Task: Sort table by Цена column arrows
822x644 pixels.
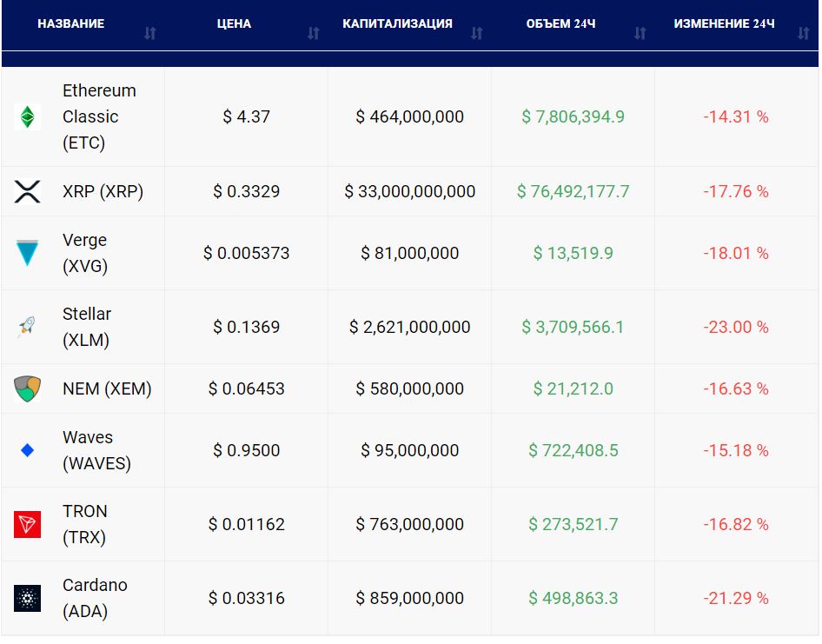Action: point(314,33)
